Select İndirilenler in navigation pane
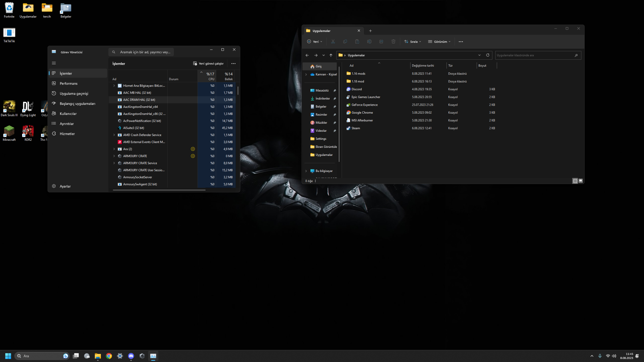The height and width of the screenshot is (362, 644). 322,99
